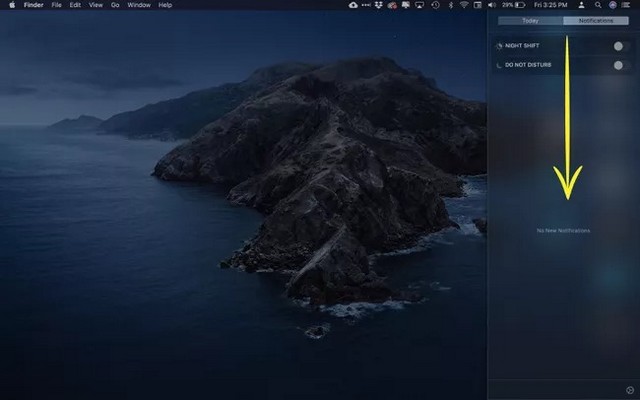Click the DO NOT DISTURB label
Screen dimensions: 640x400
click(x=528, y=65)
